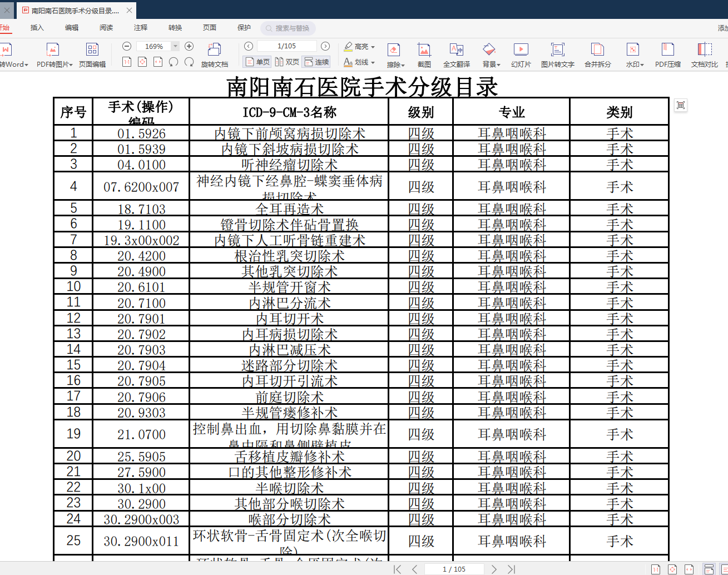Click the 图片转文字 OCR icon
The image size is (728, 575).
(x=557, y=50)
